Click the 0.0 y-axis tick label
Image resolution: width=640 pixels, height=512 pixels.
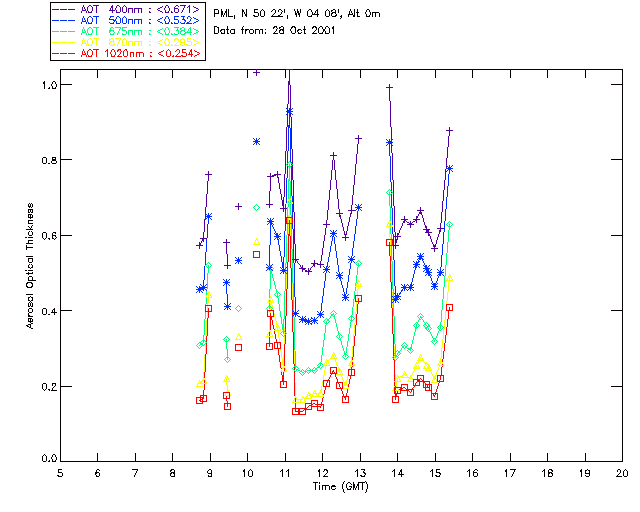pyautogui.click(x=49, y=458)
